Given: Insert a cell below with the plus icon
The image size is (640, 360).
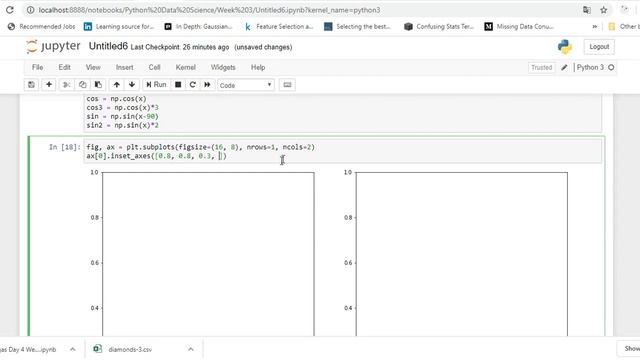Looking at the screenshot, I should [x=49, y=85].
